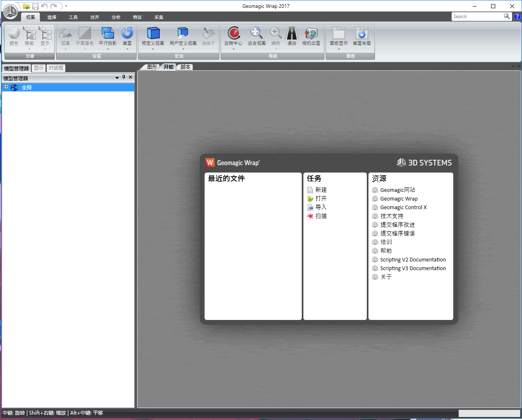Switch to the Script (脚本) tab

[185, 67]
